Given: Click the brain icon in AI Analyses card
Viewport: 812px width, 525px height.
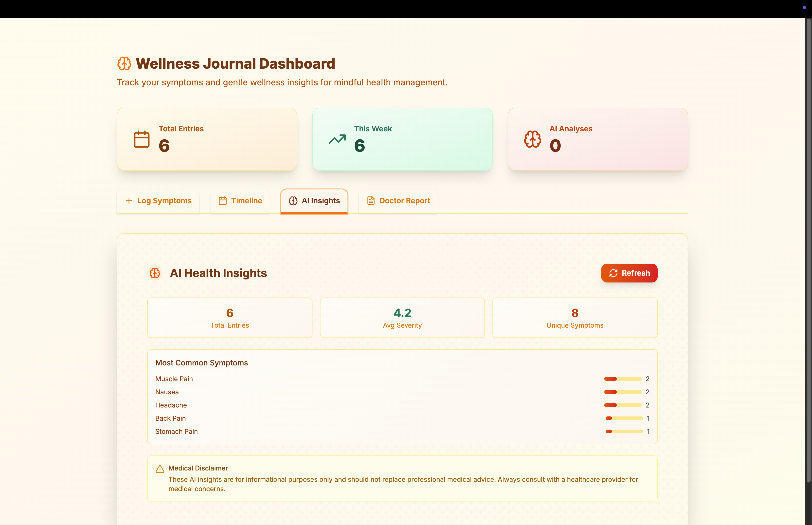Looking at the screenshot, I should pyautogui.click(x=532, y=139).
